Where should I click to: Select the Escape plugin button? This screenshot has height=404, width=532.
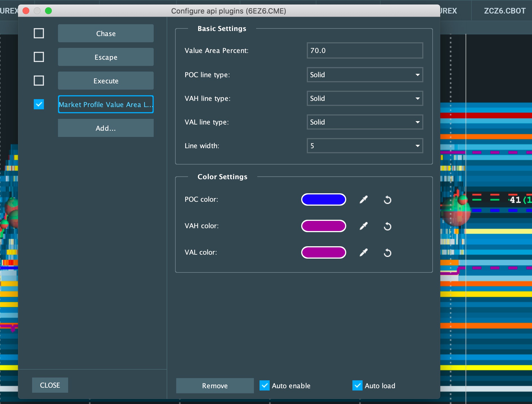[x=106, y=57]
